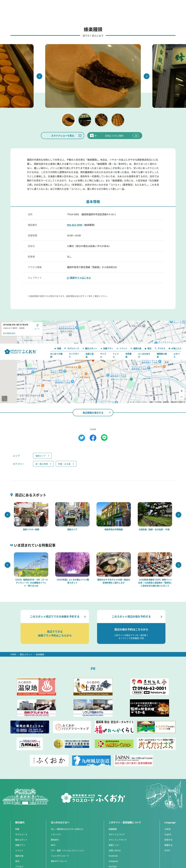186x868 pixels.
Task: Click the LINE share icon
Action: click(104, 438)
